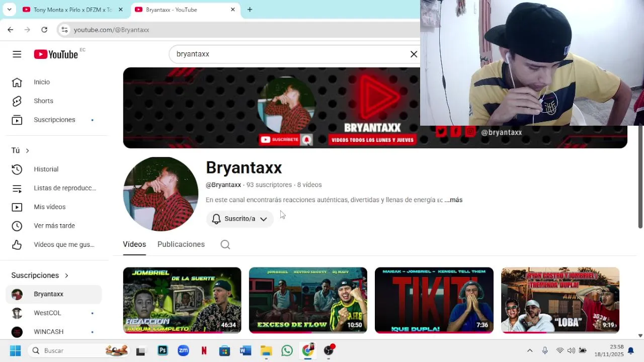Screen dimensions: 644x362
Task: Open Shorts in sidebar
Action: [x=54, y=101]
